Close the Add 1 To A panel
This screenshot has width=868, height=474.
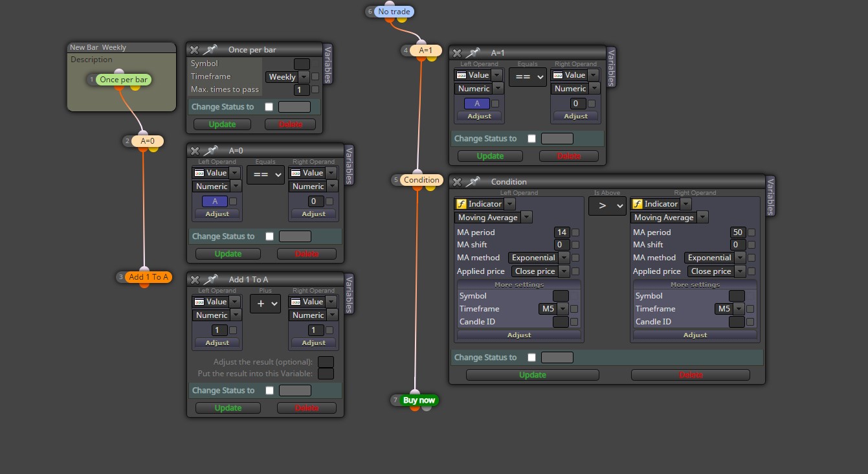195,279
